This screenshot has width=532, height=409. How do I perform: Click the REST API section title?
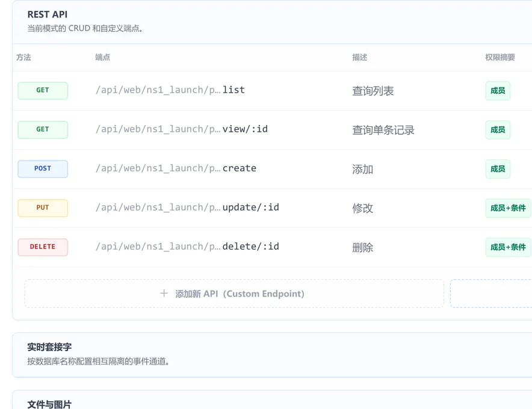tap(48, 14)
